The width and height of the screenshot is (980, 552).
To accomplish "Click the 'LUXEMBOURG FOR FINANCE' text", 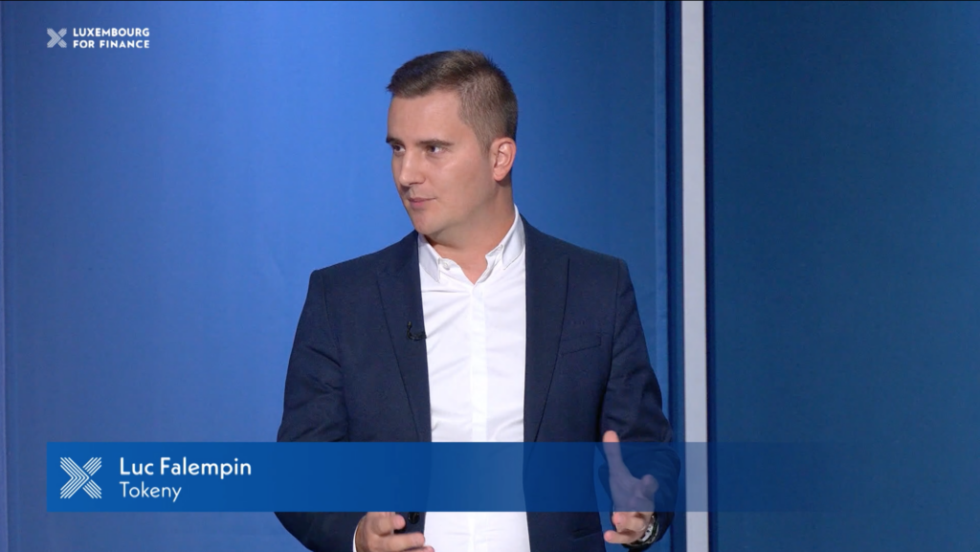I will click(111, 38).
